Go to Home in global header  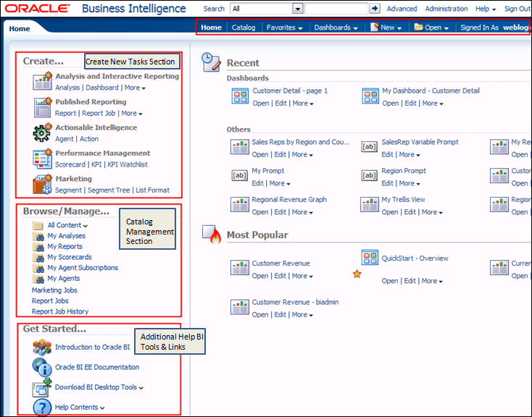(211, 28)
